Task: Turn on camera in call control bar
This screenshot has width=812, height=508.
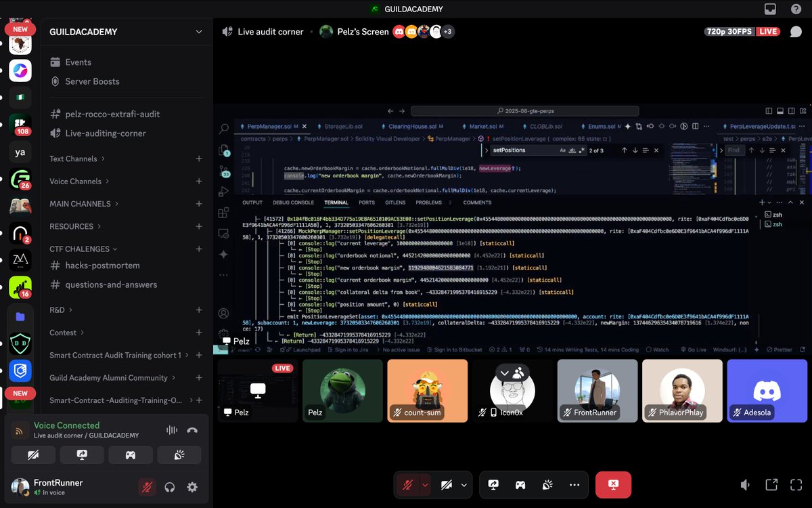Action: (x=446, y=485)
